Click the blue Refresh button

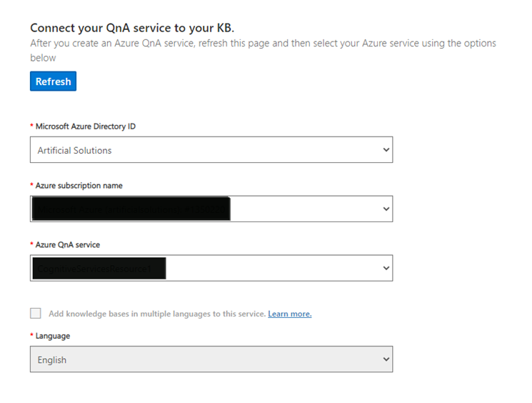53,81
